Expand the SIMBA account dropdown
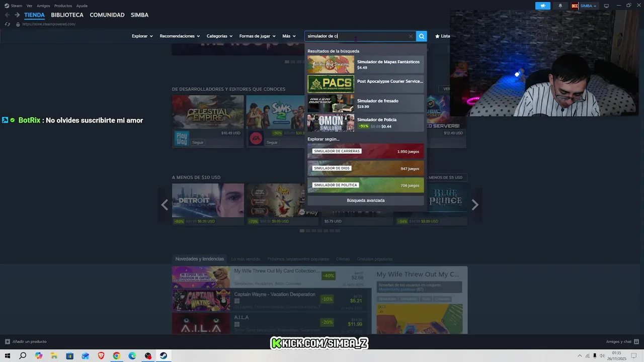 coord(588,6)
